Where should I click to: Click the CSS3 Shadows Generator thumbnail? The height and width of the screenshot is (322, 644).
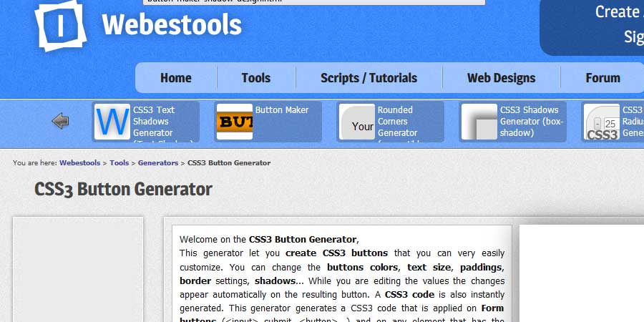(x=479, y=122)
